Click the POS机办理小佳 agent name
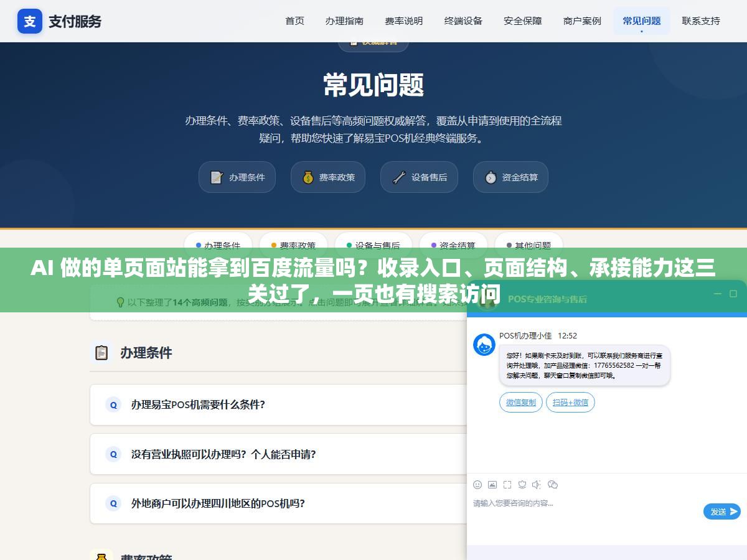 pyautogui.click(x=525, y=336)
